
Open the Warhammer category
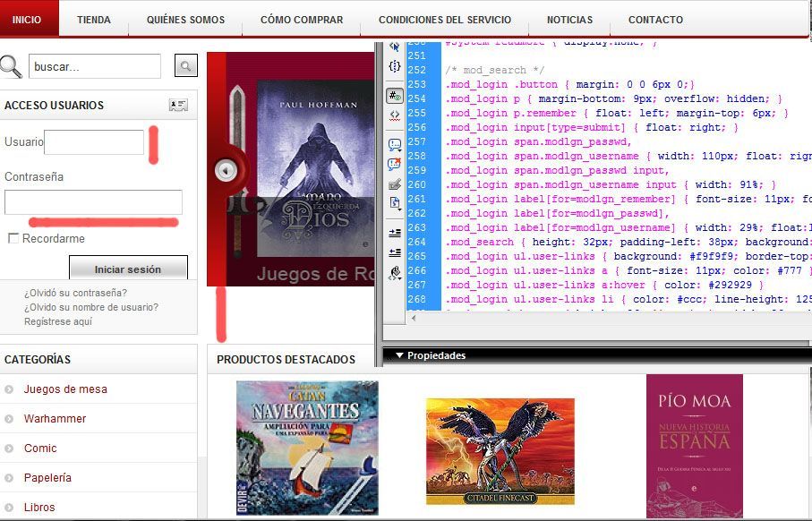click(55, 418)
